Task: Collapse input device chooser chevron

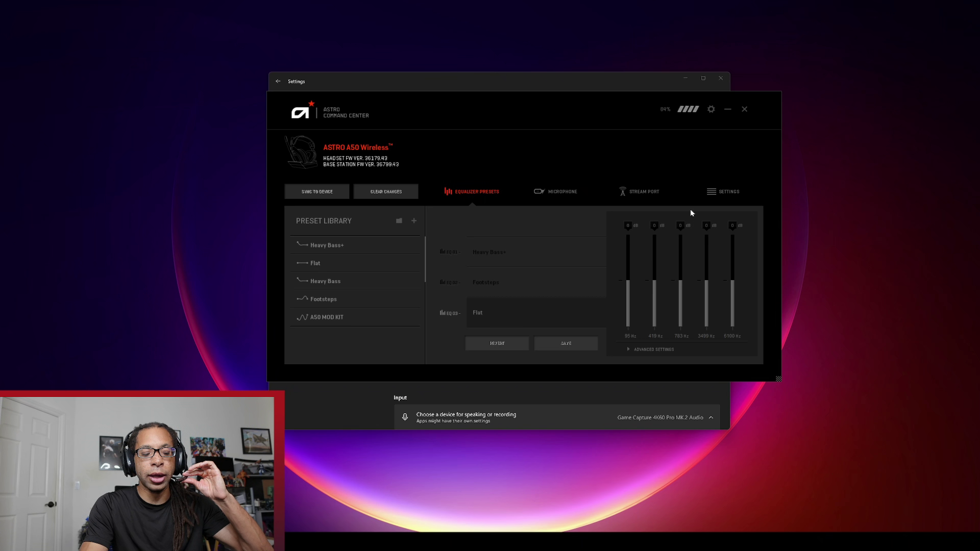Action: coord(711,417)
